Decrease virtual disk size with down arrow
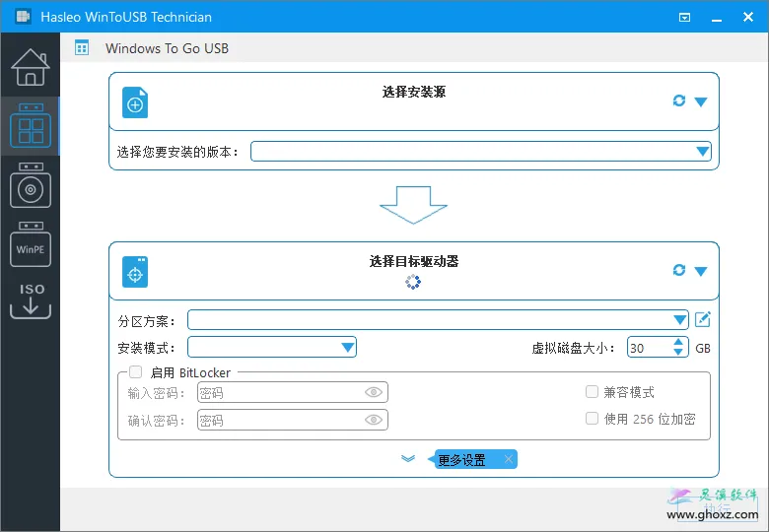This screenshot has width=769, height=532. 678,353
